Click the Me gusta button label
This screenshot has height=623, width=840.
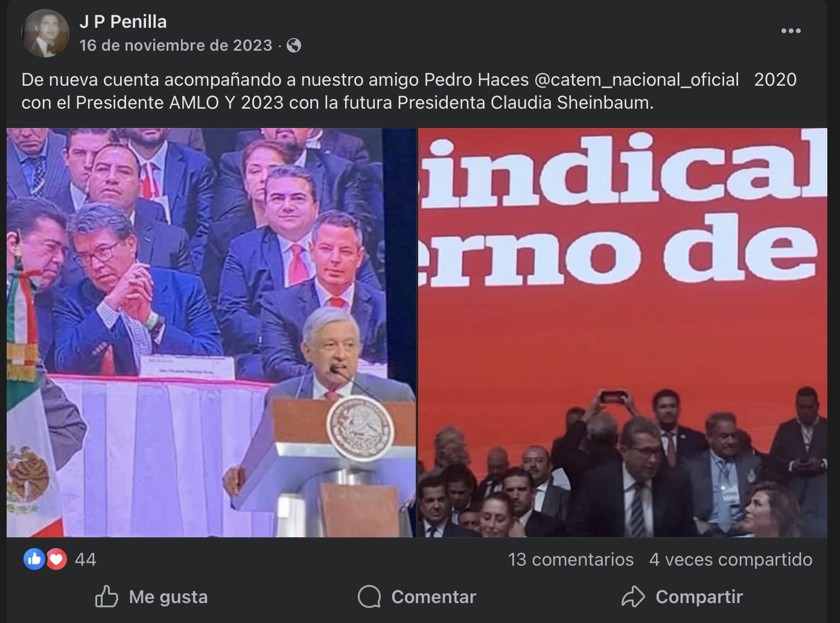click(168, 596)
